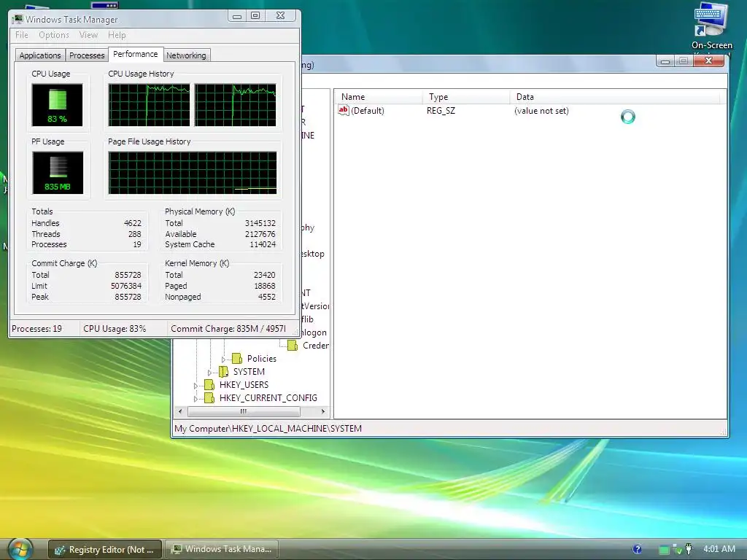Click the HKEY_CURRENT_CONFIG folder icon

click(209, 398)
